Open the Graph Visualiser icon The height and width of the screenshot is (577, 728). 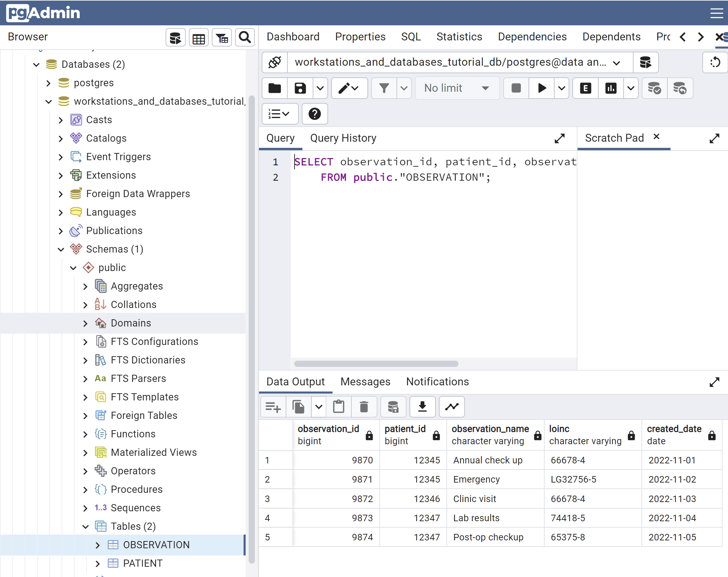pos(452,407)
